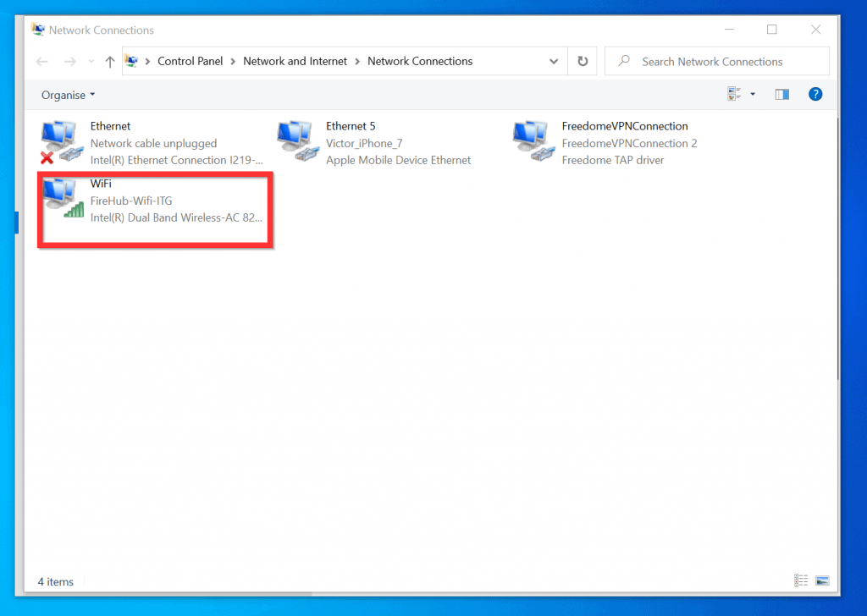This screenshot has height=616, width=867.
Task: Open the address bar history dropdown
Action: 554,61
